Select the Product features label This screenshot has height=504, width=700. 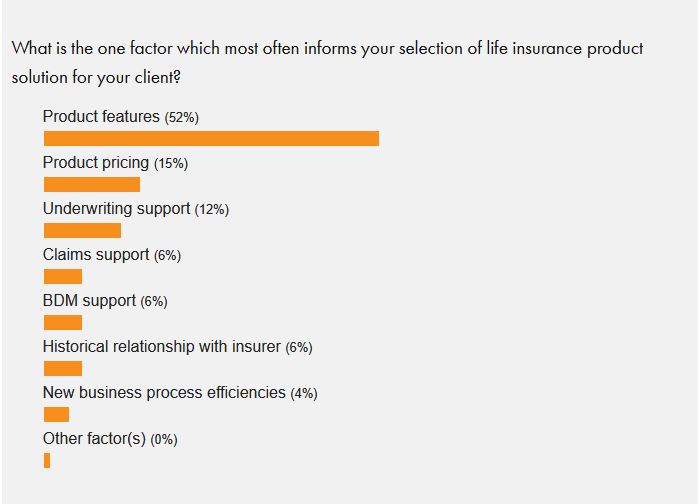click(x=101, y=117)
